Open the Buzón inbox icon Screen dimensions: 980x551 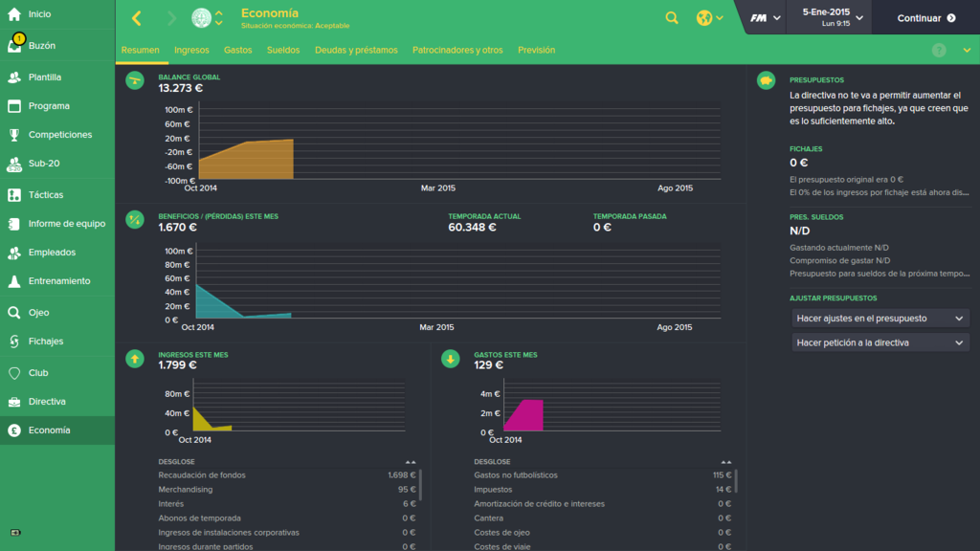[14, 46]
